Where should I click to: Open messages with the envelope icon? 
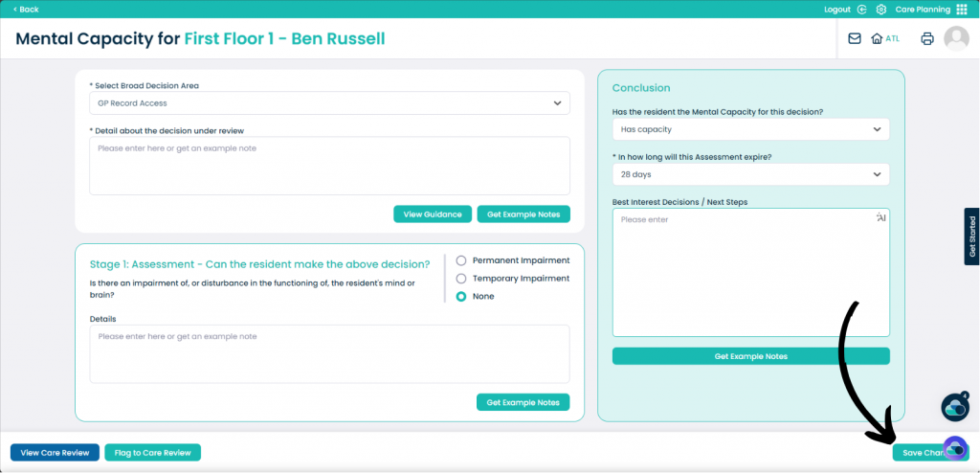pos(855,39)
